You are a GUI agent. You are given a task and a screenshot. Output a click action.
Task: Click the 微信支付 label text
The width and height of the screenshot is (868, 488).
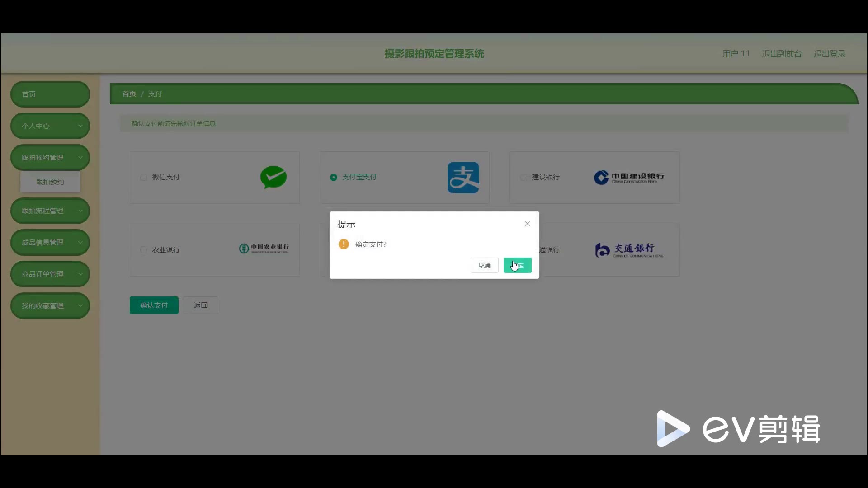click(x=166, y=177)
